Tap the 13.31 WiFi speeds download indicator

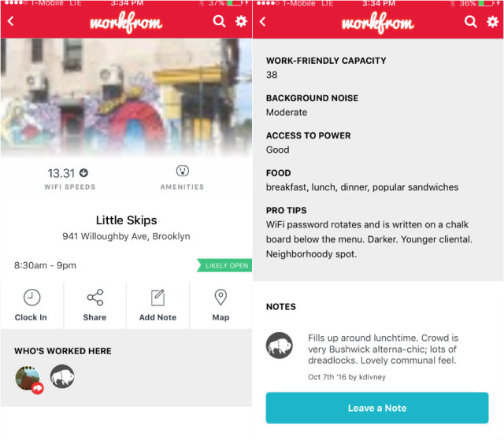[84, 173]
